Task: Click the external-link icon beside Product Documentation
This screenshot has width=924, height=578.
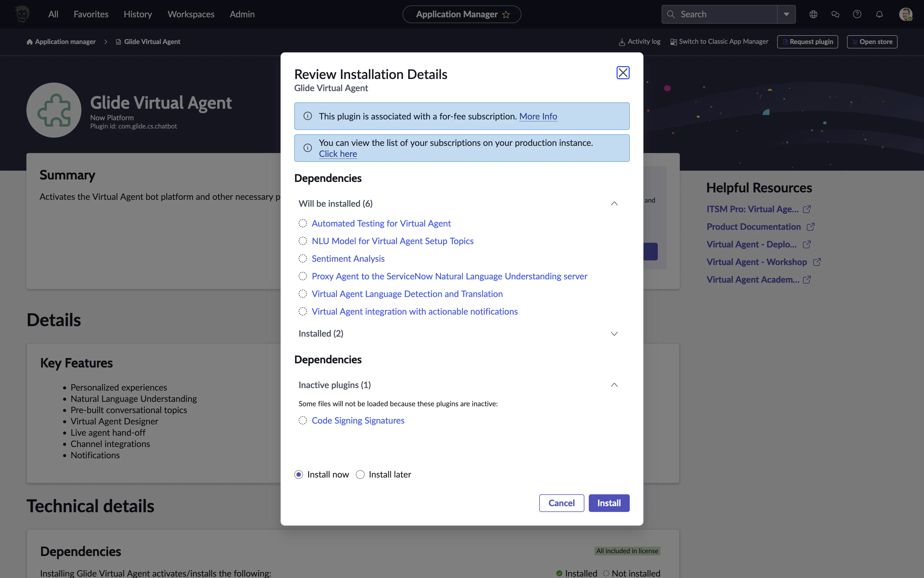Action: click(810, 227)
